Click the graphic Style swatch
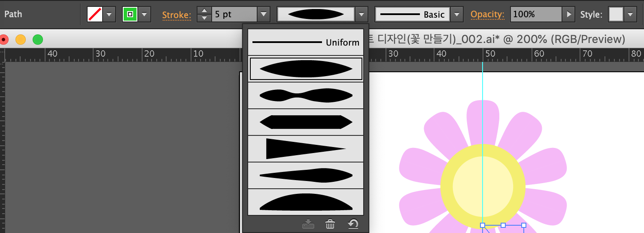This screenshot has width=644, height=233. [x=616, y=14]
